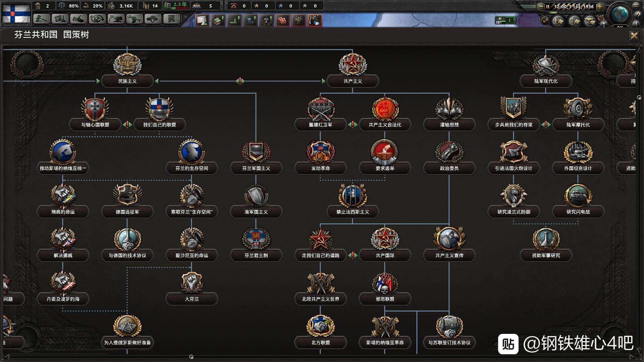Click the 准军国主义 label button

pyautogui.click(x=256, y=212)
